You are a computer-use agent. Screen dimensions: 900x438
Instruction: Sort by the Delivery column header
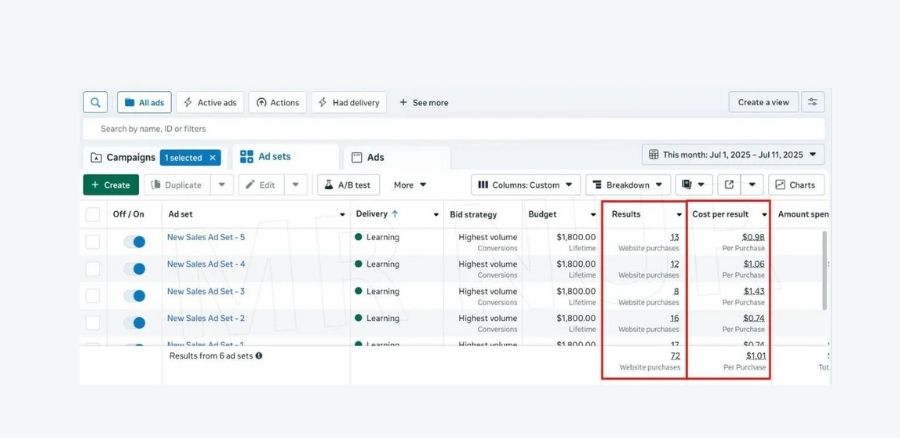click(x=377, y=214)
